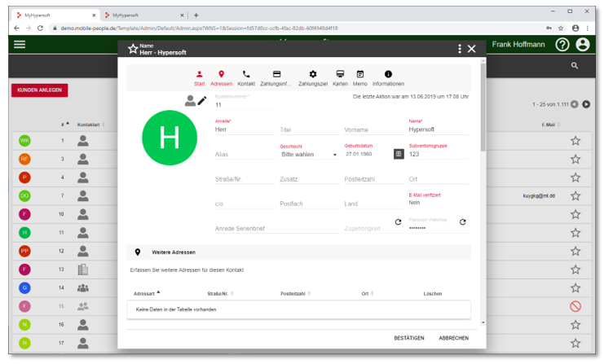Click the ABBRECHEN button
The width and height of the screenshot is (604, 364).
[x=453, y=337]
